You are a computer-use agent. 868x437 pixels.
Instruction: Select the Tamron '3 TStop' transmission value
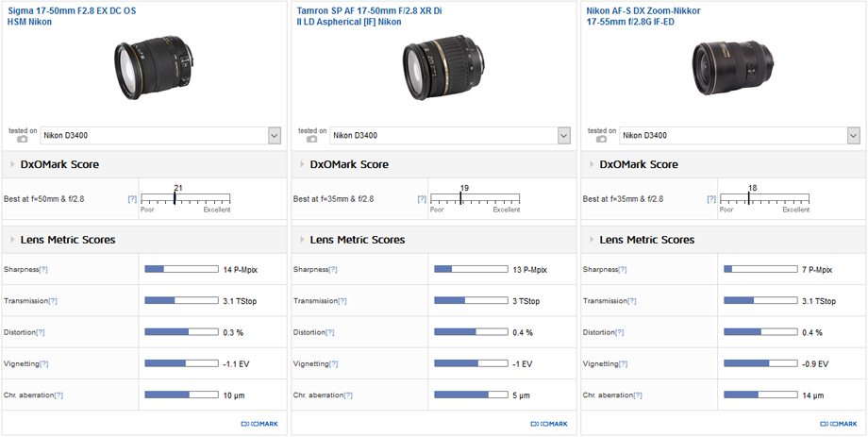(x=526, y=301)
